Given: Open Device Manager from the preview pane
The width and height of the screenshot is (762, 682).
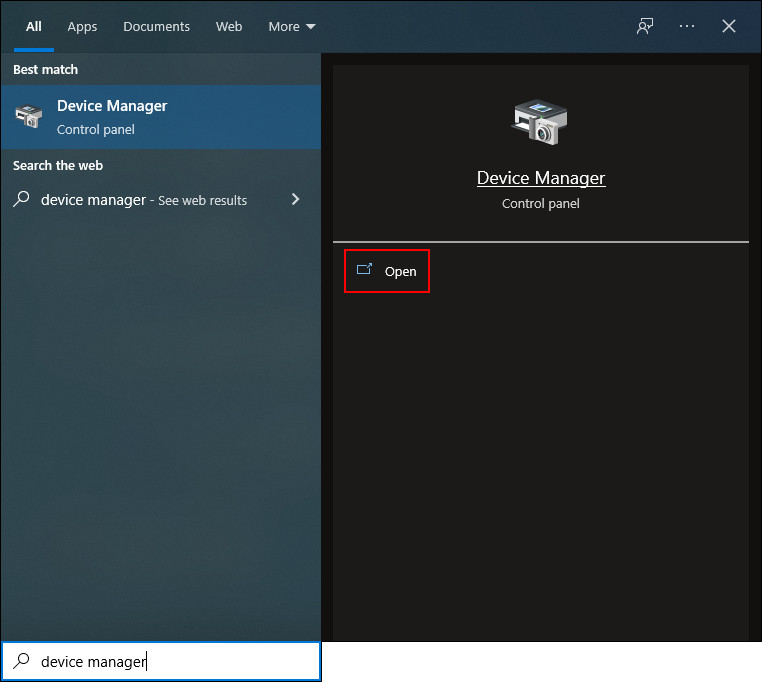Looking at the screenshot, I should [x=386, y=271].
